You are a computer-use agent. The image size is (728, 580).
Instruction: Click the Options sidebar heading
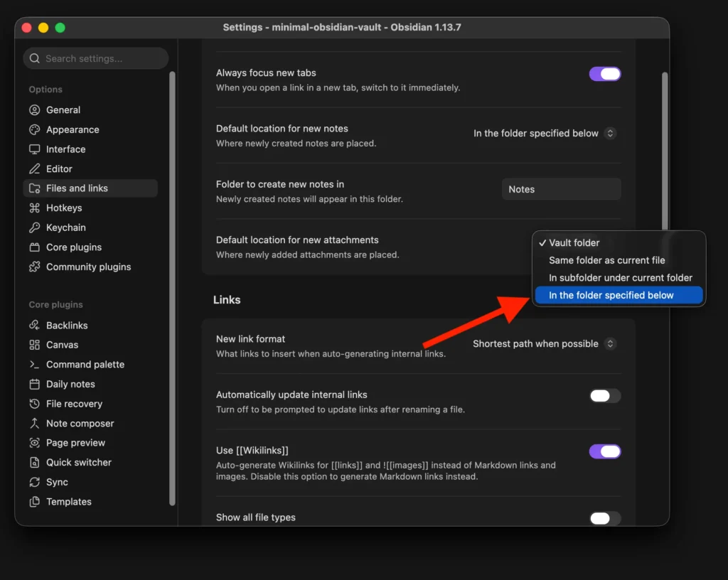45,90
